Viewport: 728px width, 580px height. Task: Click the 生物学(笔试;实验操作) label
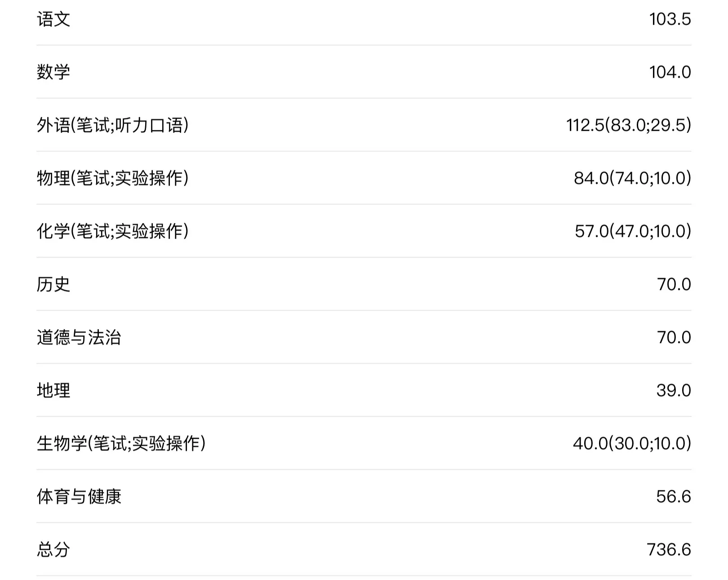121,443
